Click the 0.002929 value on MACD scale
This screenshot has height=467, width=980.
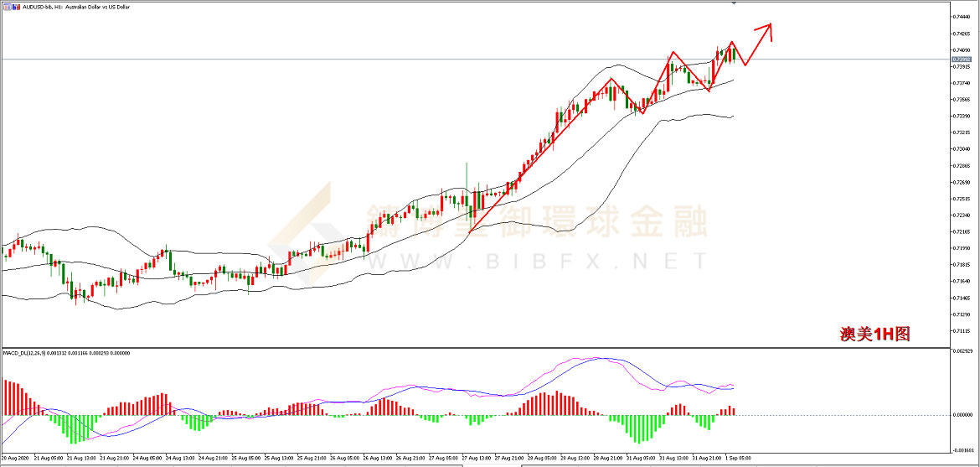pyautogui.click(x=958, y=353)
